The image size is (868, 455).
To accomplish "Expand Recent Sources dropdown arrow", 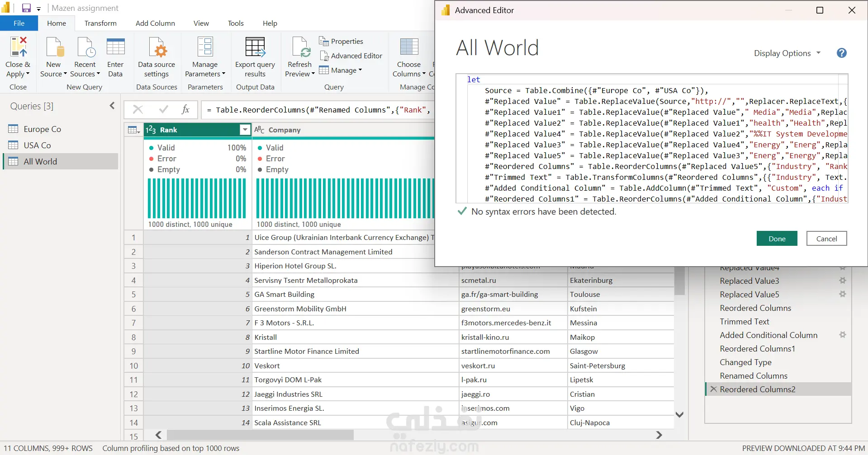I will point(98,74).
